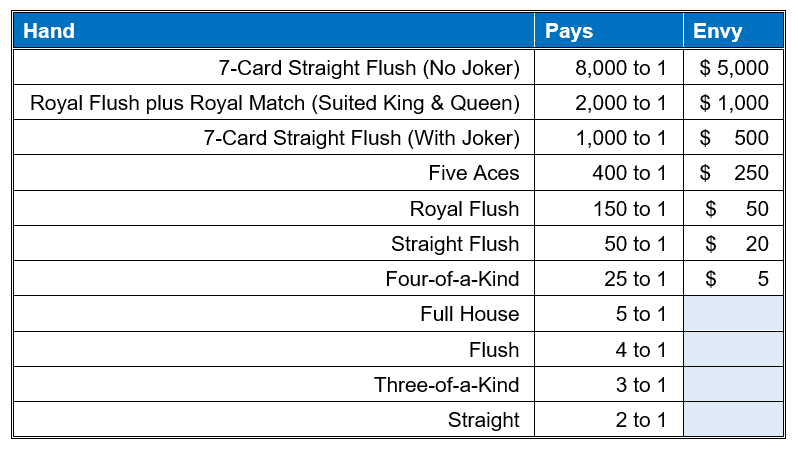
Task: Click the 150 to 1 payout cell
Action: click(629, 209)
